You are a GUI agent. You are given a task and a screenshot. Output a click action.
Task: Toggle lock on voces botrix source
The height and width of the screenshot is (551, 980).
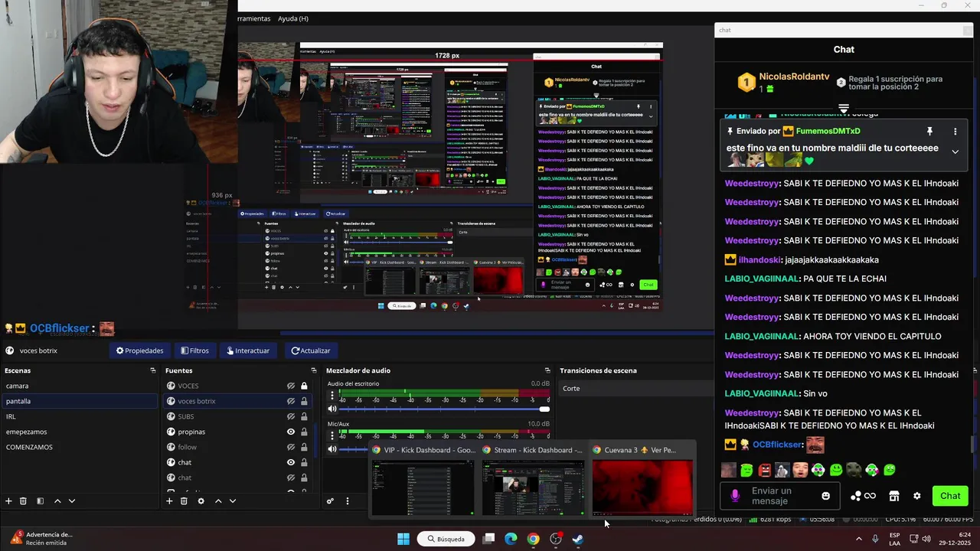coord(304,401)
